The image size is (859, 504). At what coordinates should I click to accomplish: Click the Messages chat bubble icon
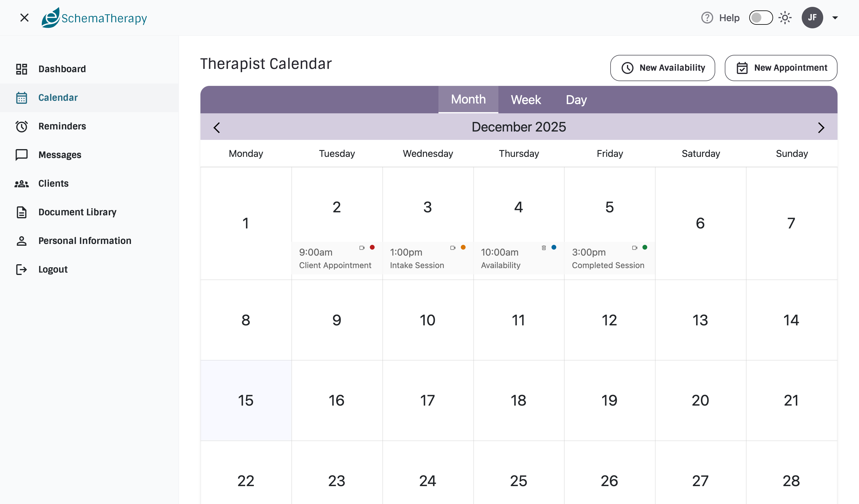click(x=21, y=155)
